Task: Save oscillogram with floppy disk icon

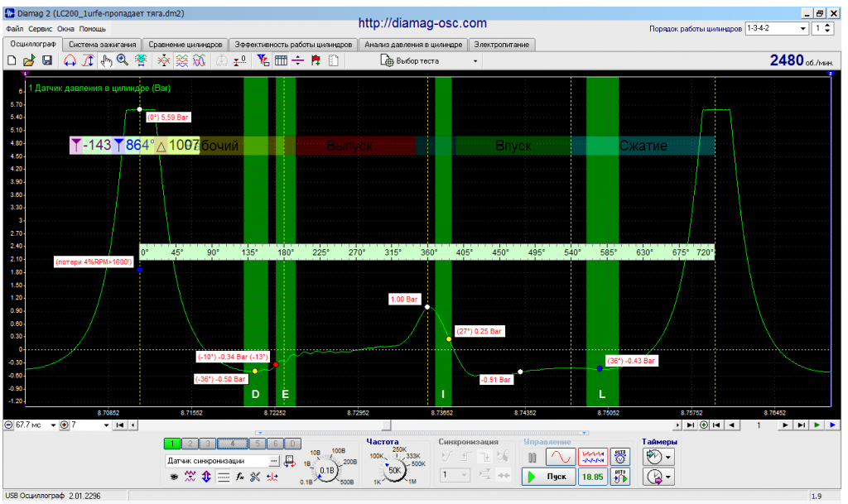Action: (47, 60)
